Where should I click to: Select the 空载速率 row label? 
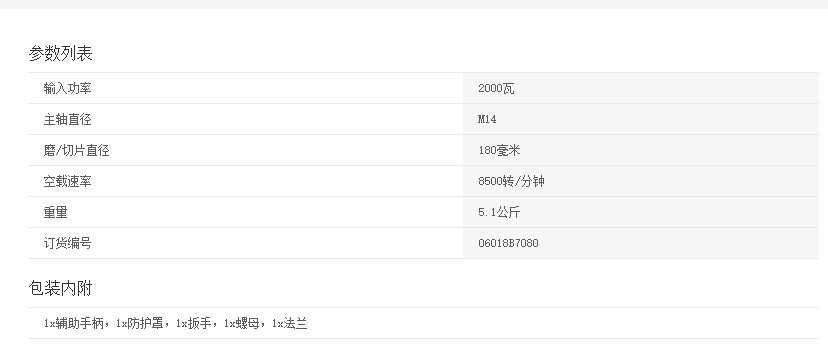coord(68,182)
